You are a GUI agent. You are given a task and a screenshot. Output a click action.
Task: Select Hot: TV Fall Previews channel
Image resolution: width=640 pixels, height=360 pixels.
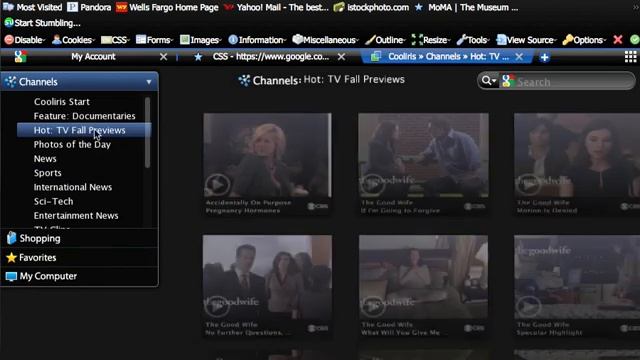(84, 130)
